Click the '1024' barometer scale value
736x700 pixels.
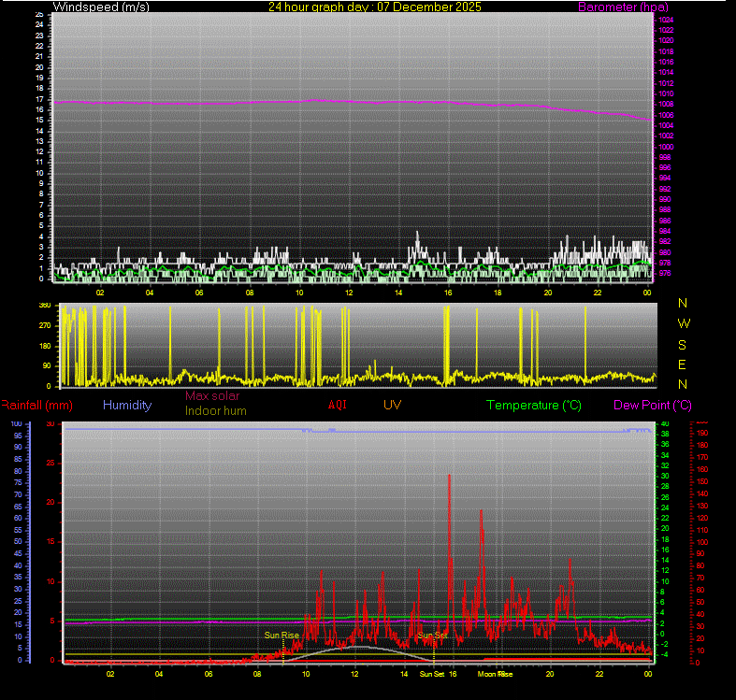pos(666,20)
